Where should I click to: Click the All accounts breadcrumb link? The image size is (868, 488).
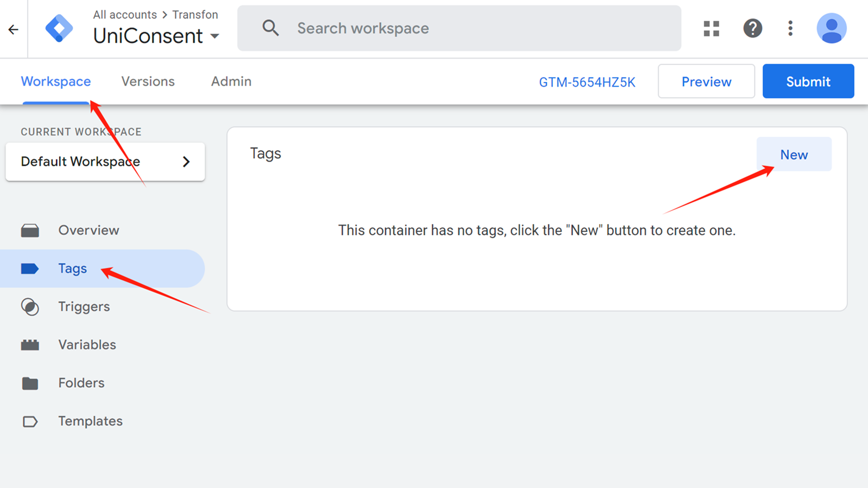pyautogui.click(x=125, y=15)
